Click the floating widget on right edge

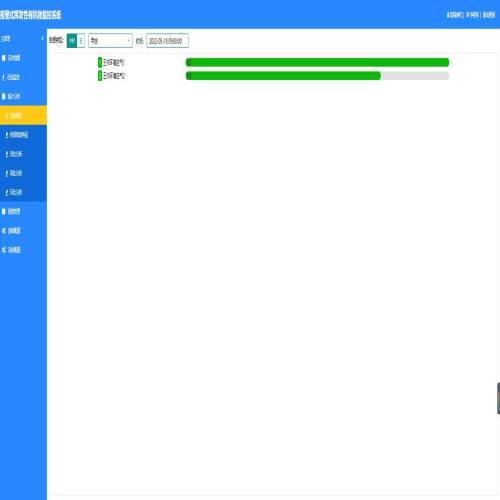[x=498, y=398]
